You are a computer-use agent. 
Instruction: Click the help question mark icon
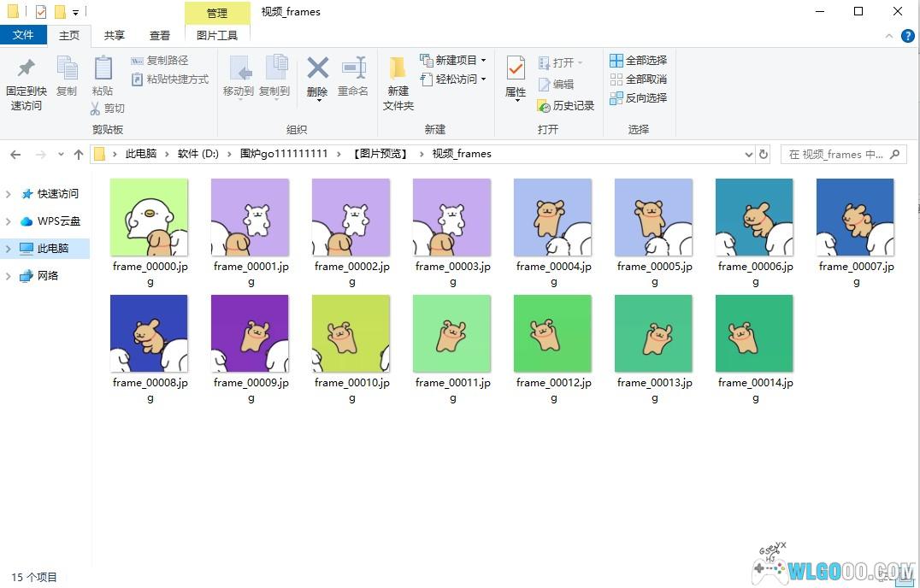(x=908, y=36)
